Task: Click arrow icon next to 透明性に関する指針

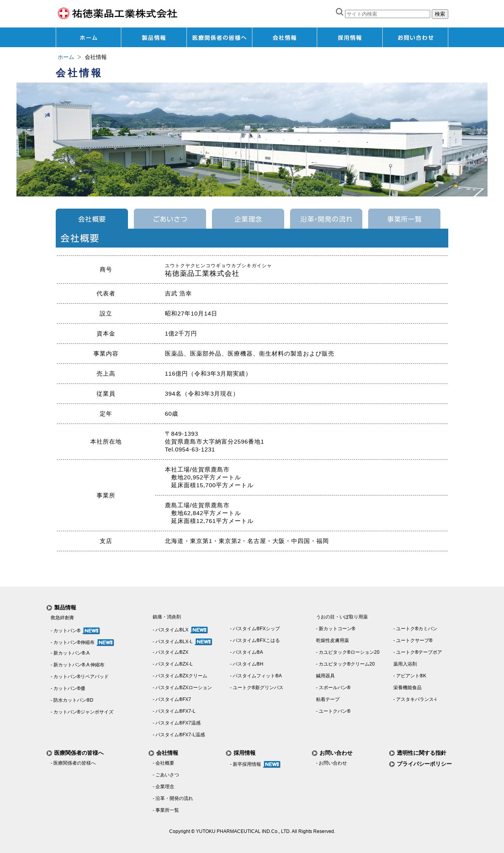Action: (x=392, y=753)
